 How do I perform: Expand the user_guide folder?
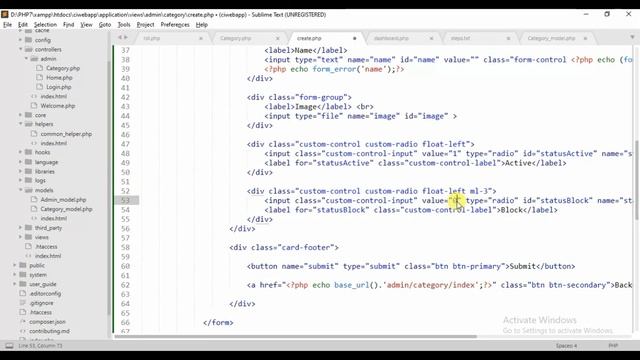(x=15, y=284)
